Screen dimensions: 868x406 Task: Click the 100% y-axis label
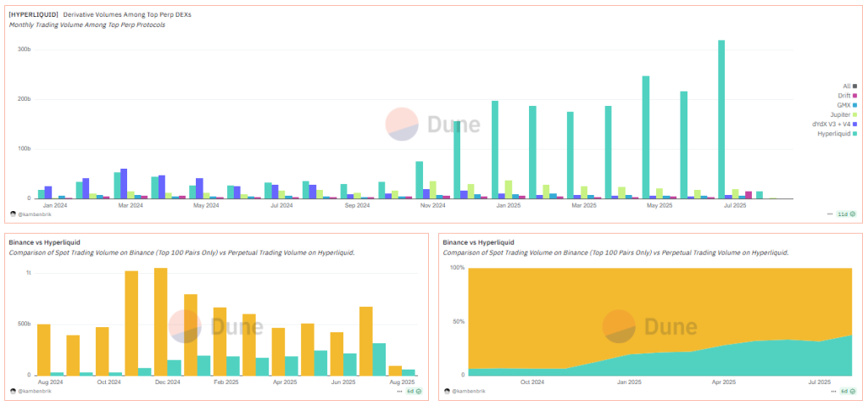pyautogui.click(x=456, y=268)
